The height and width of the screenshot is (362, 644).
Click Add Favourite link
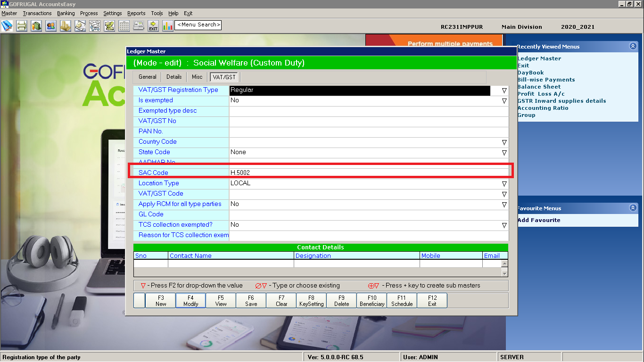[539, 220]
